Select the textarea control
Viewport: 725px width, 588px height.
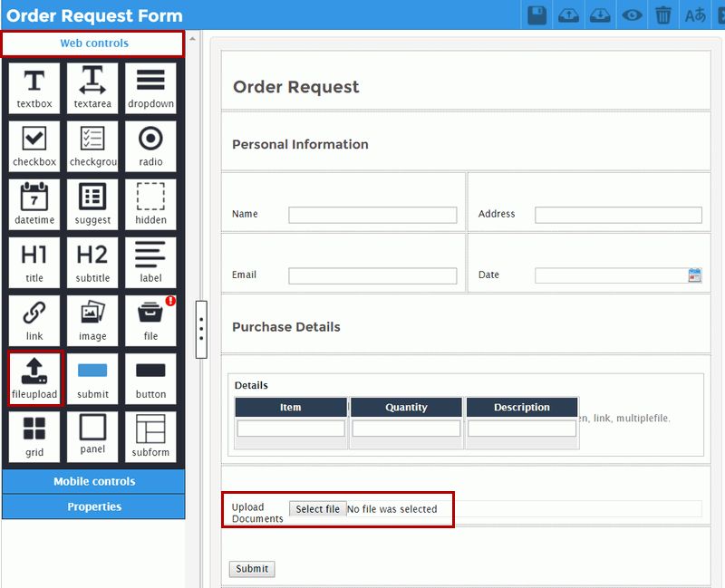coord(92,88)
